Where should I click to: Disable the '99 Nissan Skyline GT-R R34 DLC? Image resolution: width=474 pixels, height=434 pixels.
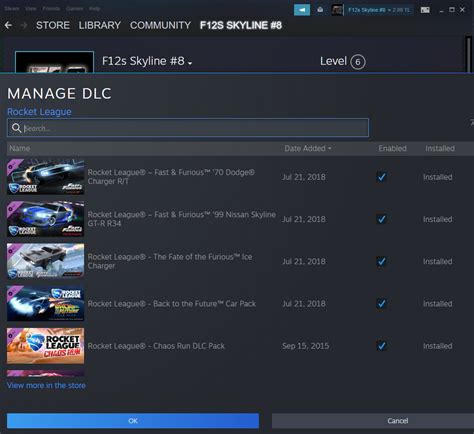click(381, 219)
